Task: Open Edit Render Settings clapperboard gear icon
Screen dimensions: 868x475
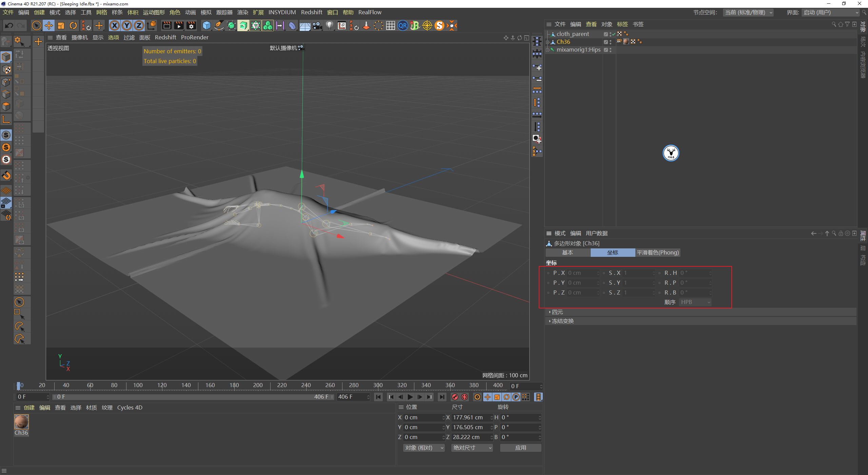Action: [x=191, y=26]
